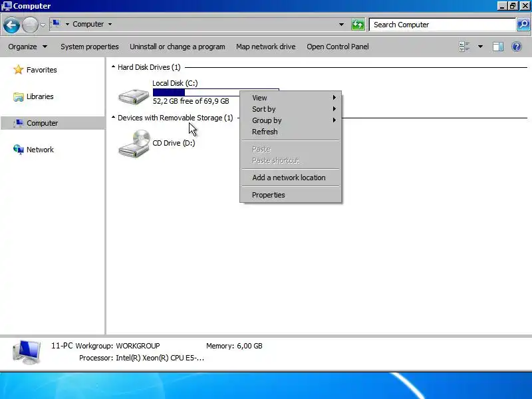
Task: Expand the arrow after Computer in address bar
Action: (x=110, y=24)
